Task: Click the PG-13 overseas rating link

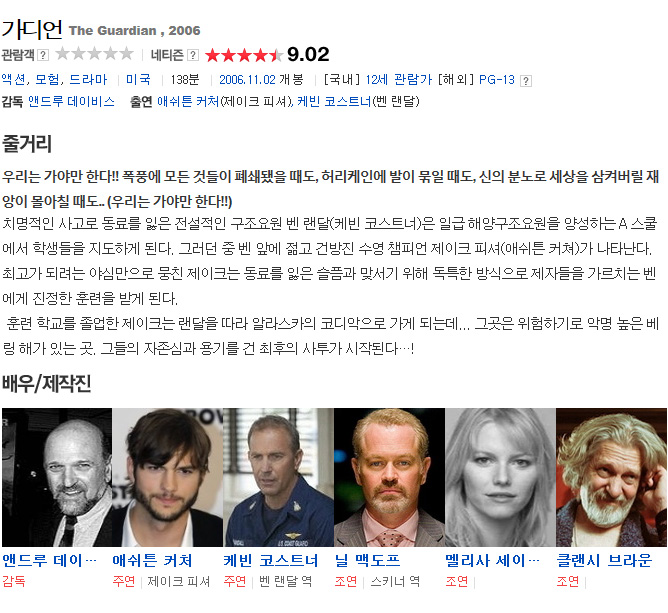Action: 497,79
